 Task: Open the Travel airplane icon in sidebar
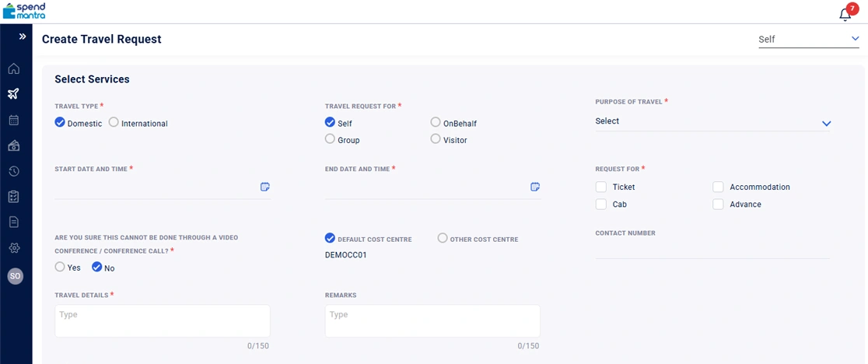pyautogui.click(x=14, y=93)
